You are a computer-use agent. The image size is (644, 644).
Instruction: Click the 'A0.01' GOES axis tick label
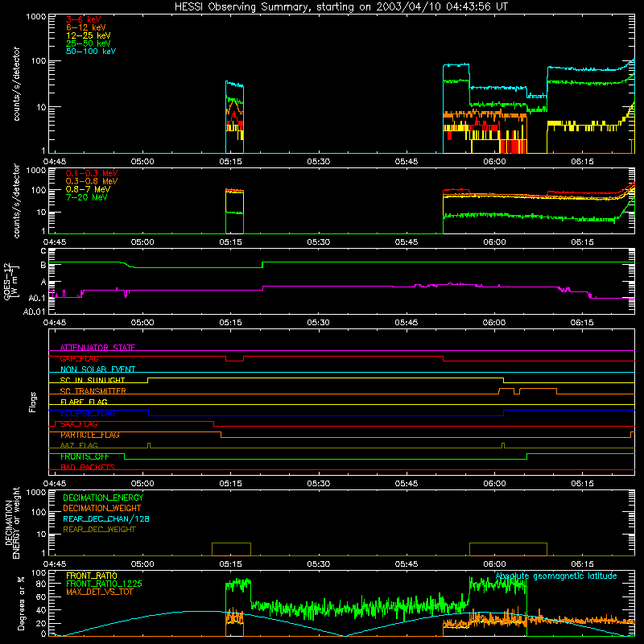[x=34, y=312]
